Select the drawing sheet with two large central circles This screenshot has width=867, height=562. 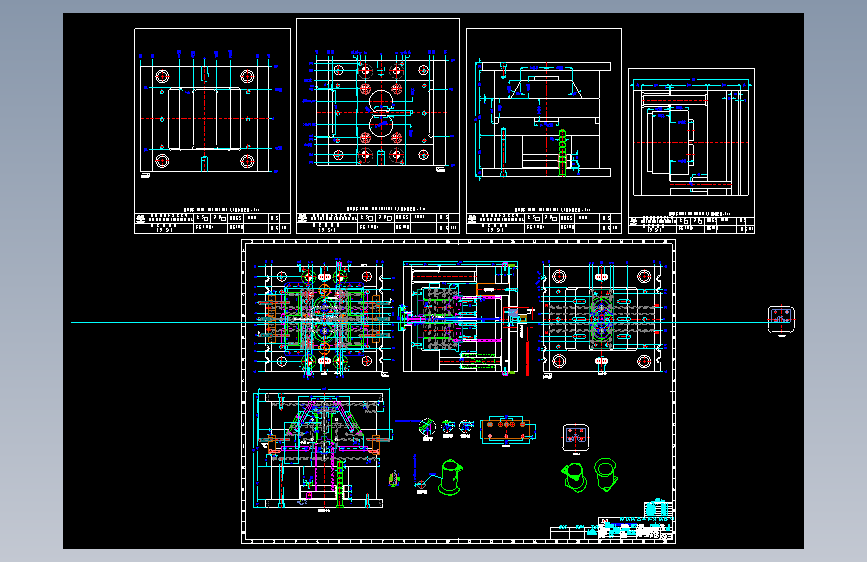click(x=378, y=126)
